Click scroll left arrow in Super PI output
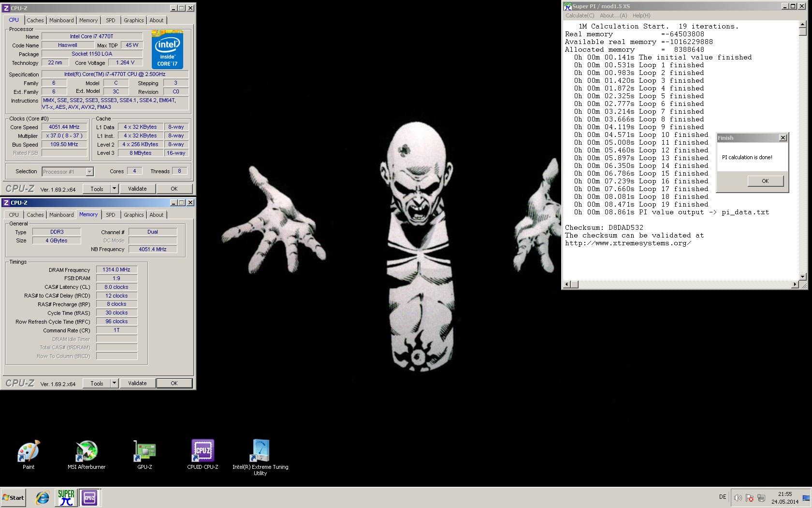Image resolution: width=812 pixels, height=508 pixels. pos(567,284)
